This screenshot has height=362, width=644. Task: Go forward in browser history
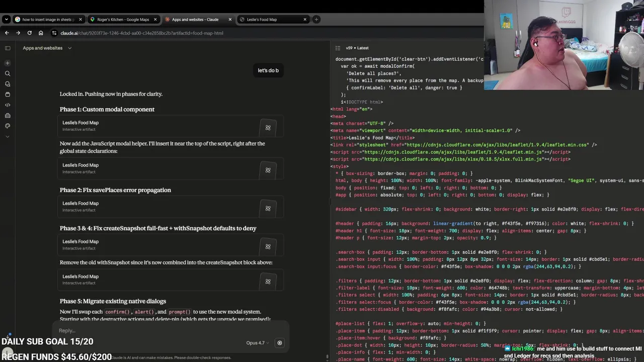click(x=18, y=33)
